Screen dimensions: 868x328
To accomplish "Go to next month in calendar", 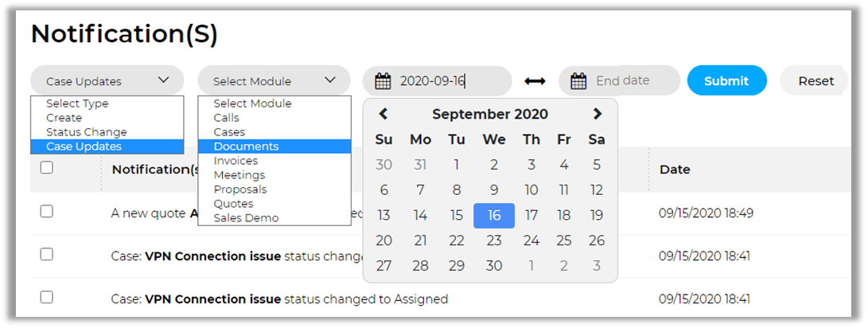I will pos(597,114).
